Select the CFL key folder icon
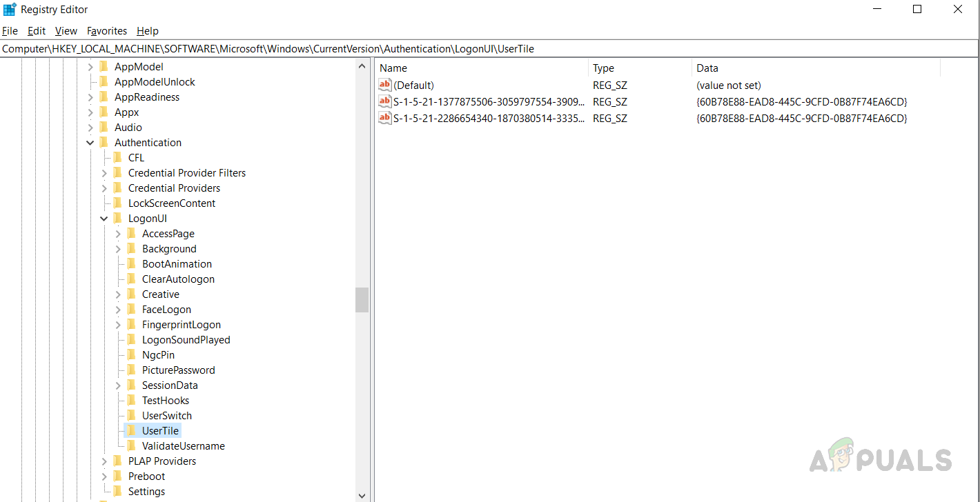The width and height of the screenshot is (980, 502). point(118,158)
